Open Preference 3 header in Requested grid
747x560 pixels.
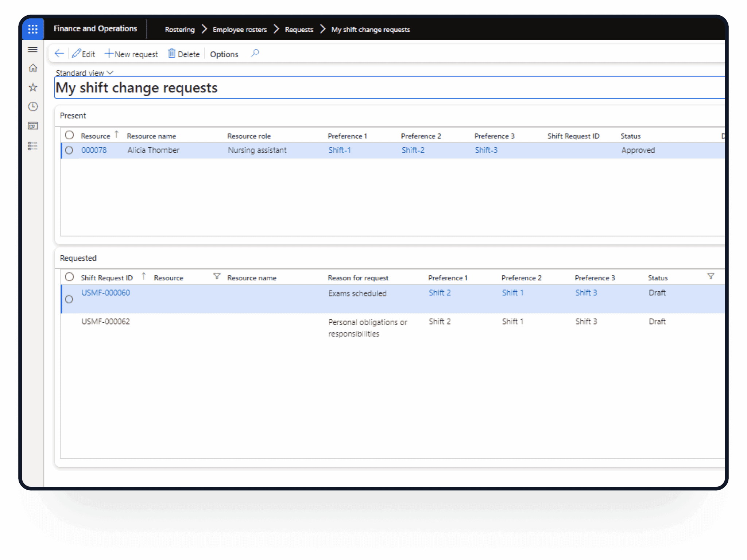595,278
